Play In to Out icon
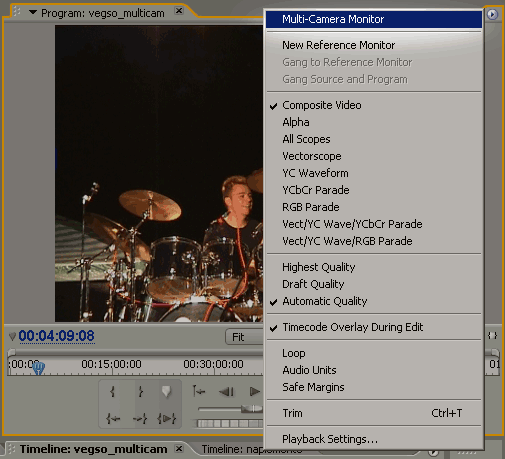 166,418
